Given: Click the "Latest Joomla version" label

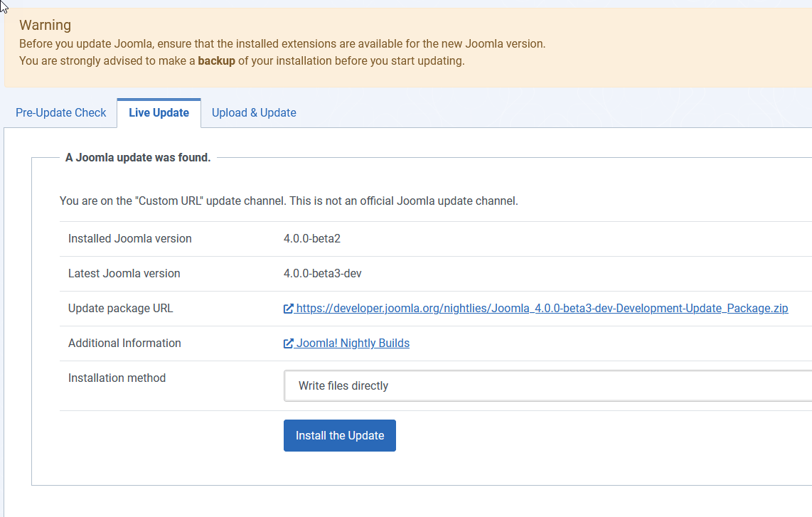Looking at the screenshot, I should 124,274.
